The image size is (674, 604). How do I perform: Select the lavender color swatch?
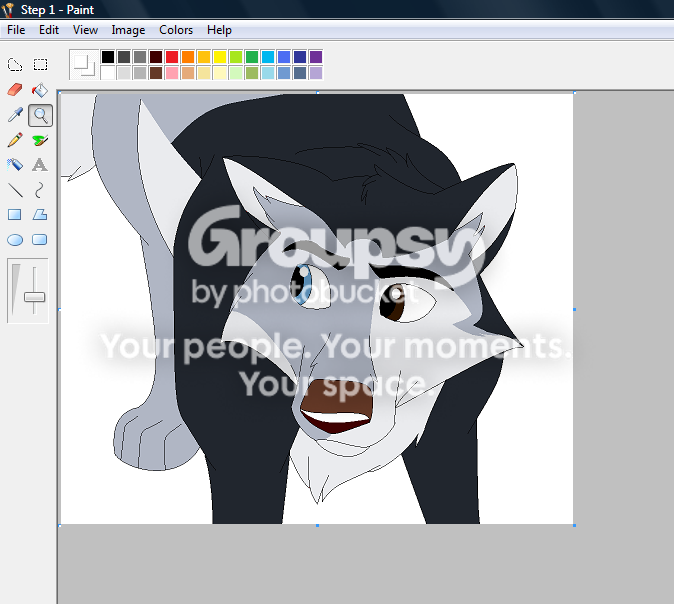pyautogui.click(x=316, y=73)
